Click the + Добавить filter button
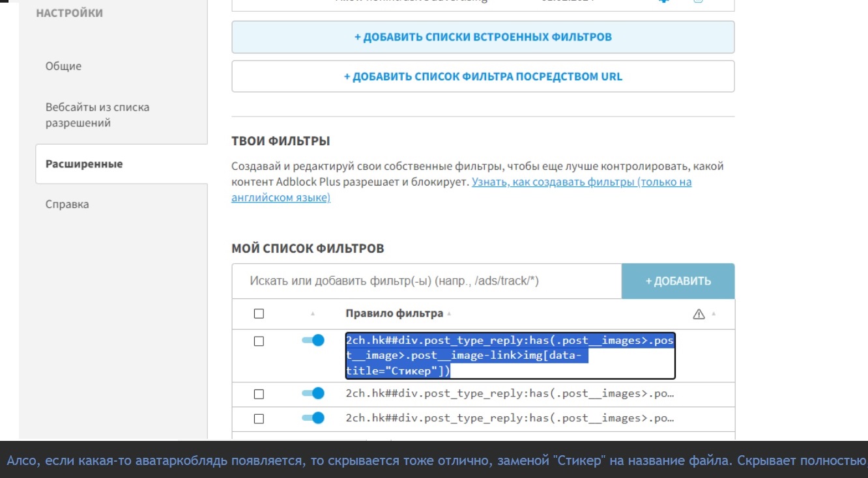This screenshot has width=868, height=478. click(x=678, y=281)
